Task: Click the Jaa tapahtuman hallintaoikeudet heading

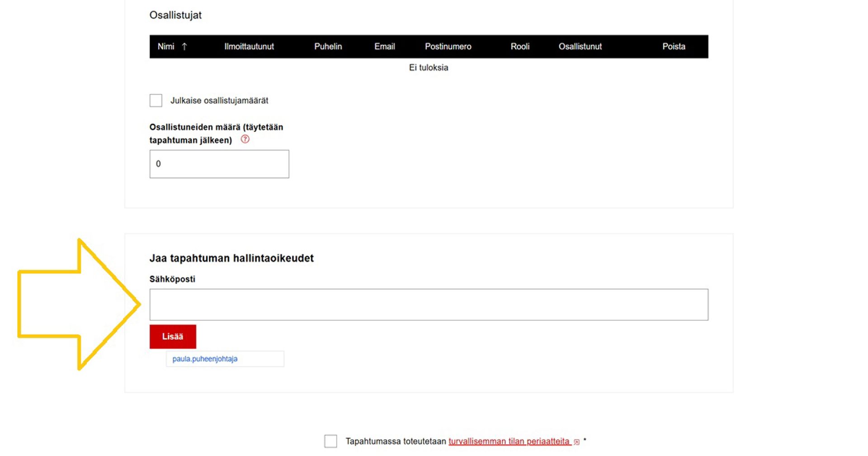Action: click(x=231, y=258)
